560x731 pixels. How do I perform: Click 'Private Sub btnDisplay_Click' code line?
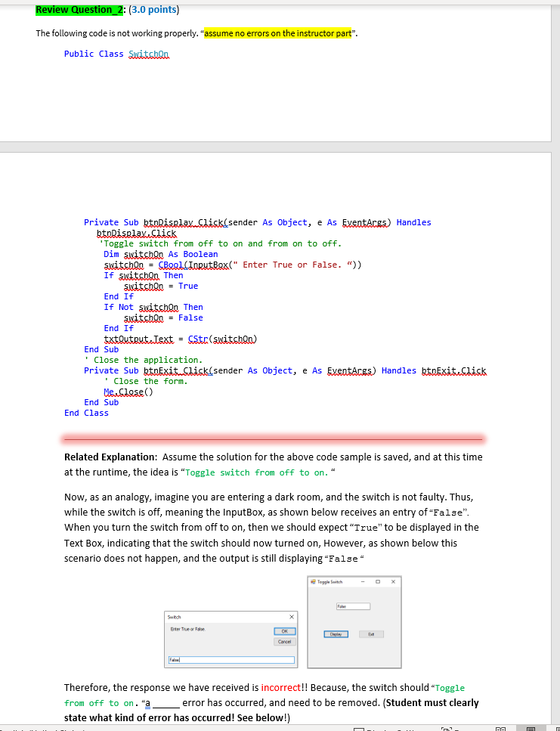tap(257, 223)
